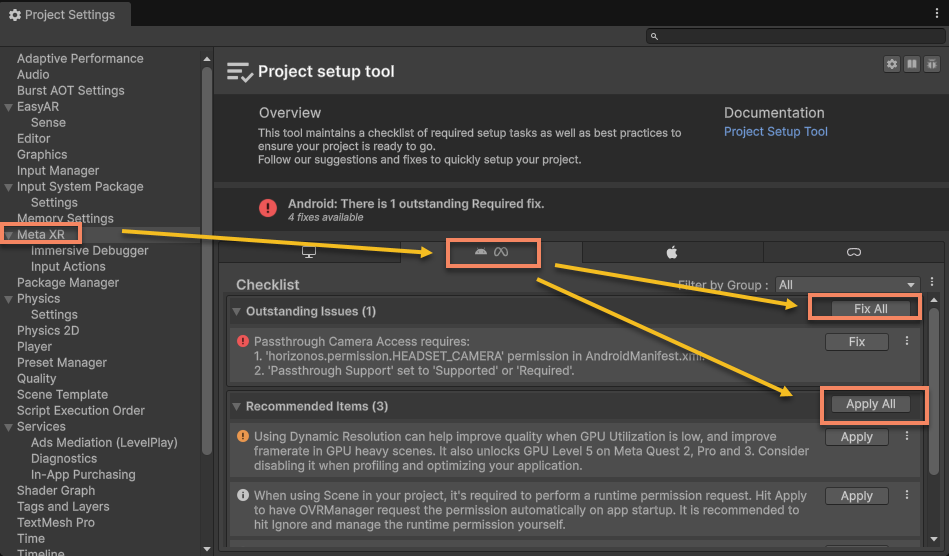Screen dimensions: 949x556
Task: Switch to the desktop platform tab
Action: point(309,252)
